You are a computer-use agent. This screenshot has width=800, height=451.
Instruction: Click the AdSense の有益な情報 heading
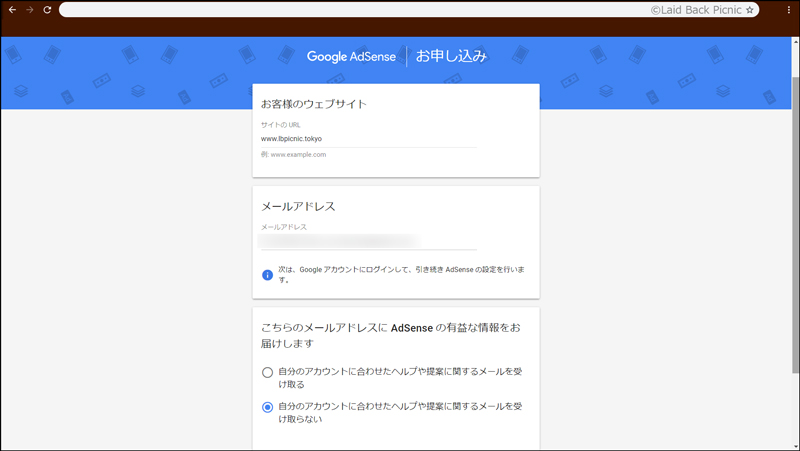(x=391, y=335)
